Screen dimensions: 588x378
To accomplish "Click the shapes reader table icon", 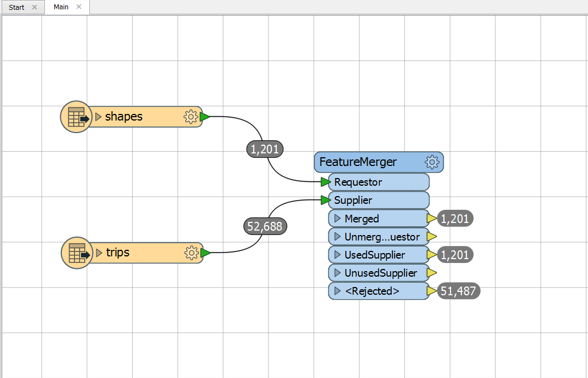I will click(x=77, y=117).
